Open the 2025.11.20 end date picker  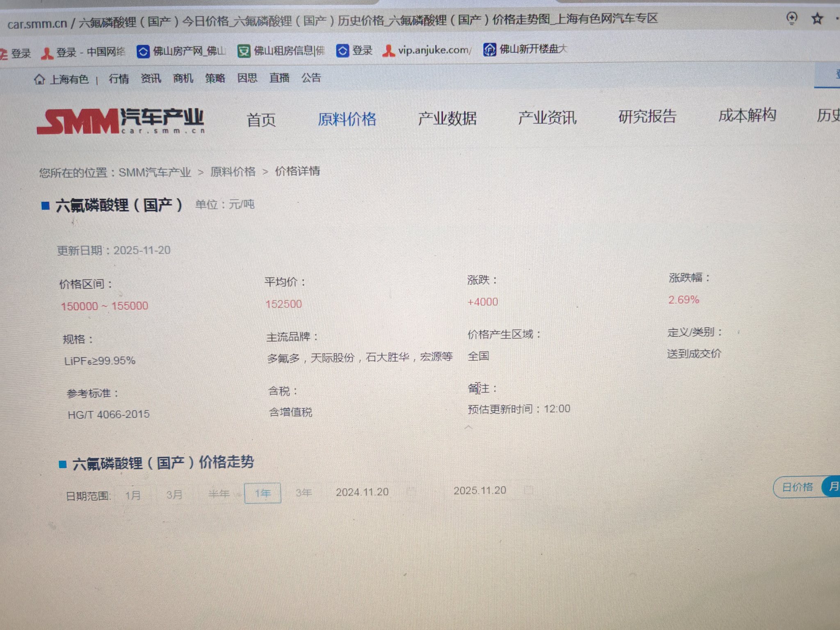[479, 491]
